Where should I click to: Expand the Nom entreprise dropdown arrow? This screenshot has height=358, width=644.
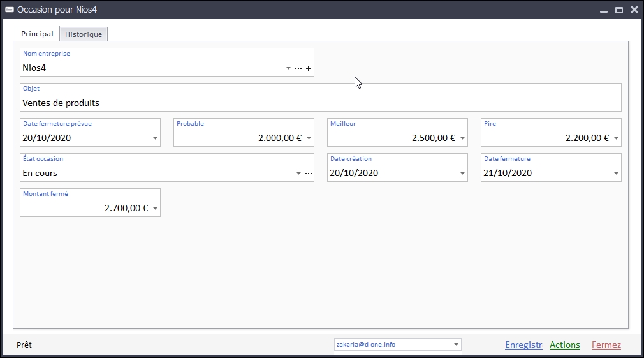288,68
